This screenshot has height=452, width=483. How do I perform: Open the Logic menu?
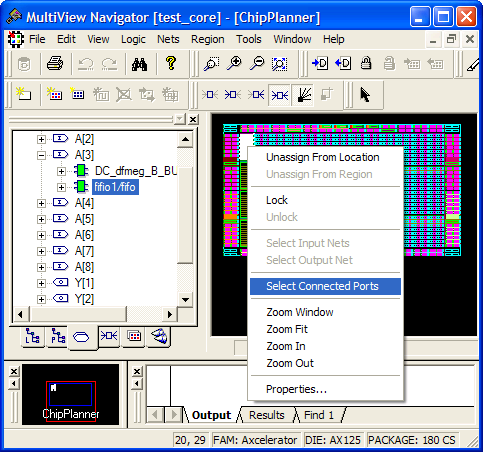tap(133, 39)
